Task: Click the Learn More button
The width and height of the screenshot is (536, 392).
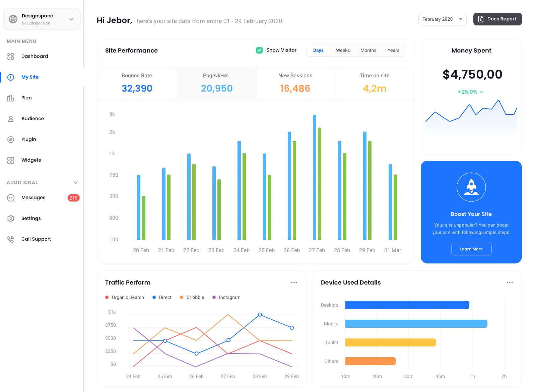Action: [x=471, y=249]
